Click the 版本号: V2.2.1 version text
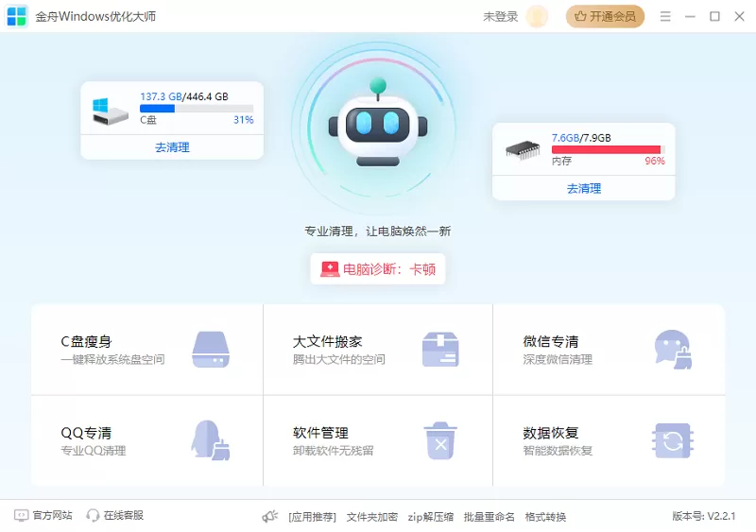The image size is (756, 532). pyautogui.click(x=704, y=516)
